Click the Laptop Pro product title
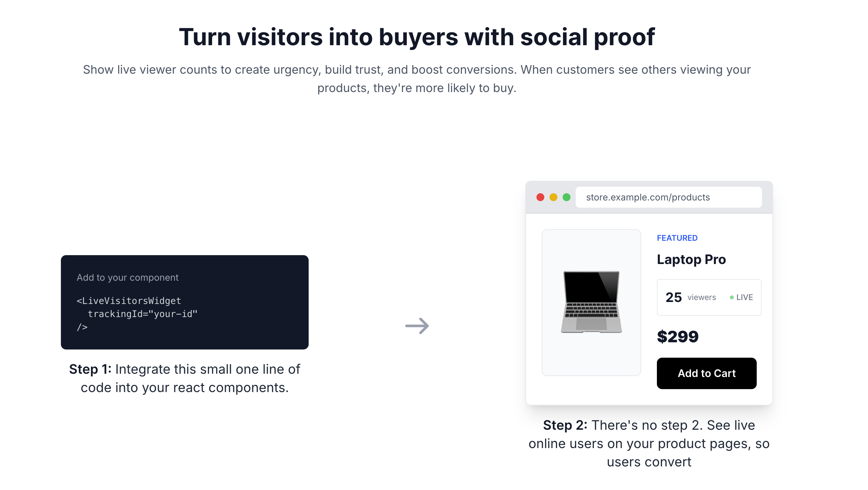The image size is (868, 490). [692, 259]
